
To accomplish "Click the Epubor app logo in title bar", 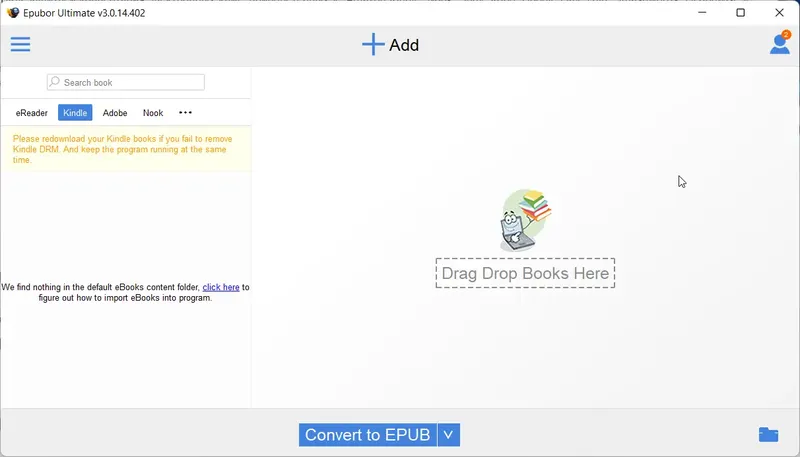I will [x=13, y=13].
